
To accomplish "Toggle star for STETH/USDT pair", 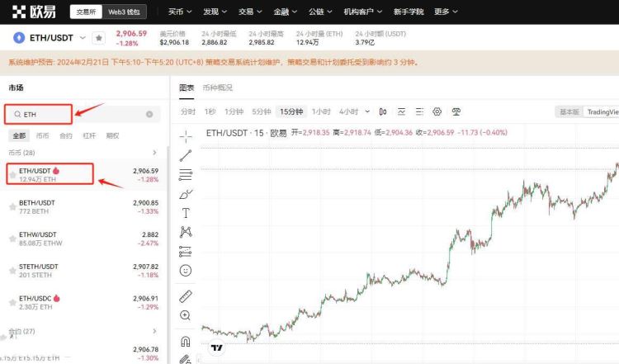I will (12, 271).
